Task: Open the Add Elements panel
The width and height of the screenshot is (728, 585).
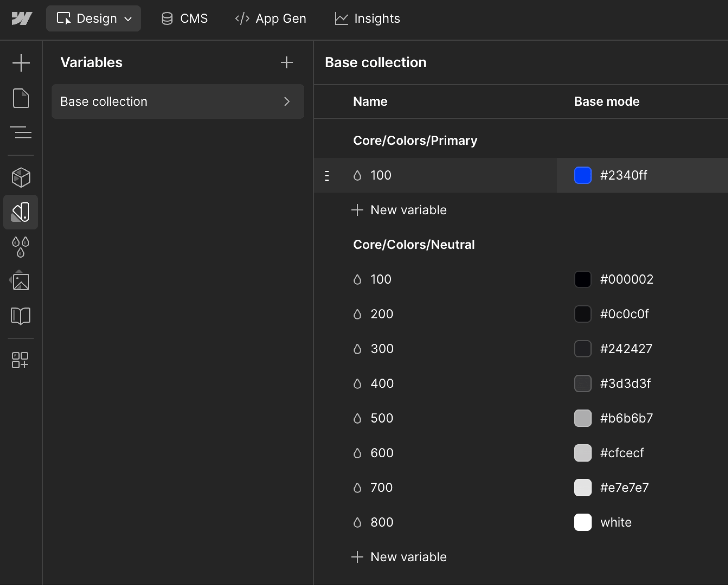Action: [21, 62]
